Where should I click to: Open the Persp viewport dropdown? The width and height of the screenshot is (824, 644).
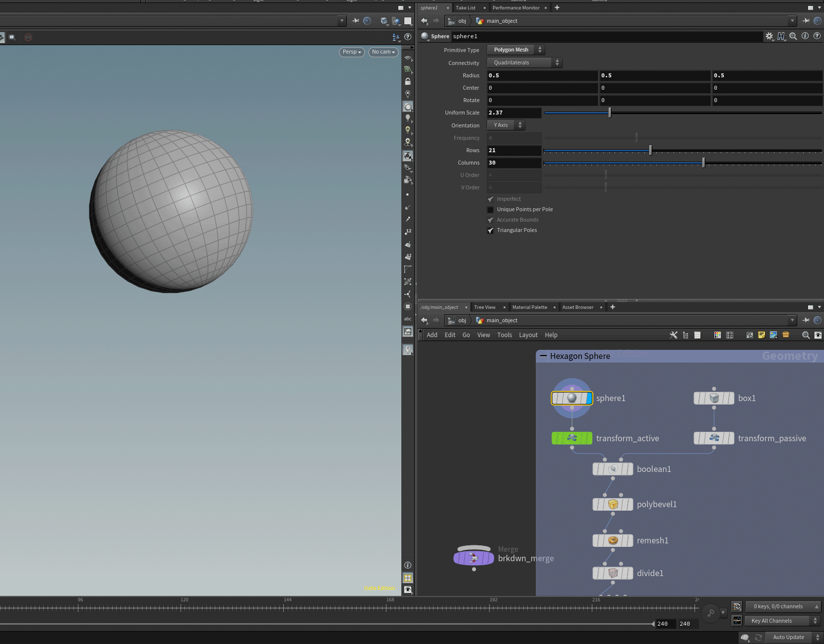click(x=352, y=52)
